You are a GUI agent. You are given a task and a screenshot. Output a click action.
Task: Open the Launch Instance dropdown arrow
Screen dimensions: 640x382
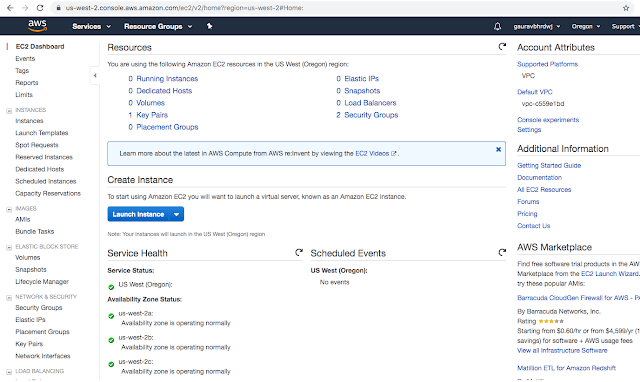click(x=176, y=214)
